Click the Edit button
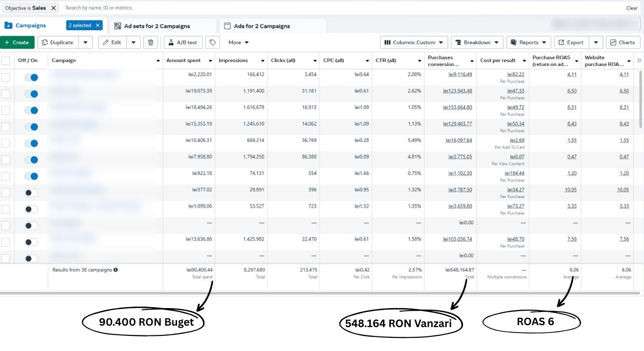This screenshot has height=351, width=644. (113, 42)
